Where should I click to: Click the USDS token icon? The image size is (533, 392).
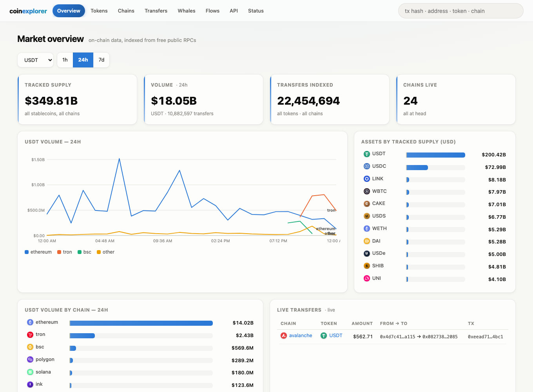[367, 216]
